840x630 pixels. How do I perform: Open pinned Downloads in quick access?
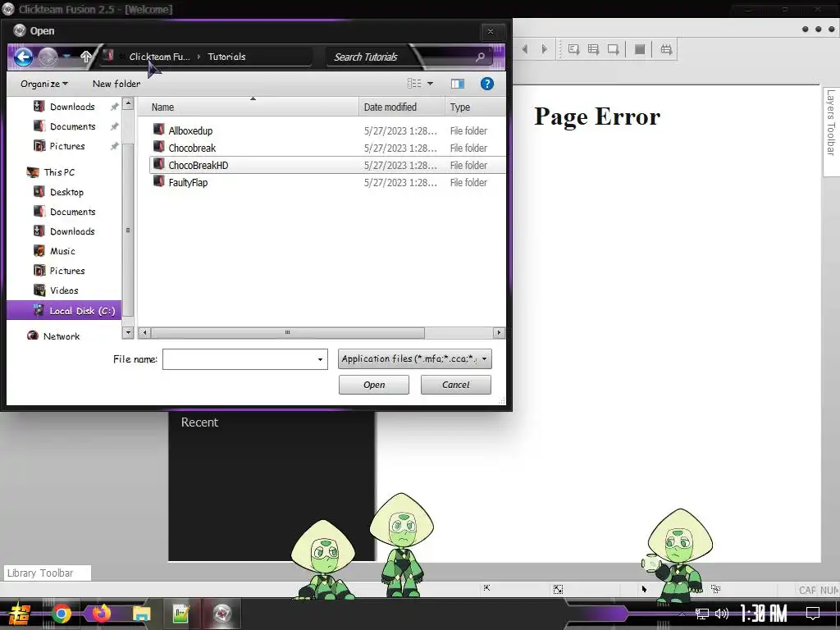(x=72, y=107)
